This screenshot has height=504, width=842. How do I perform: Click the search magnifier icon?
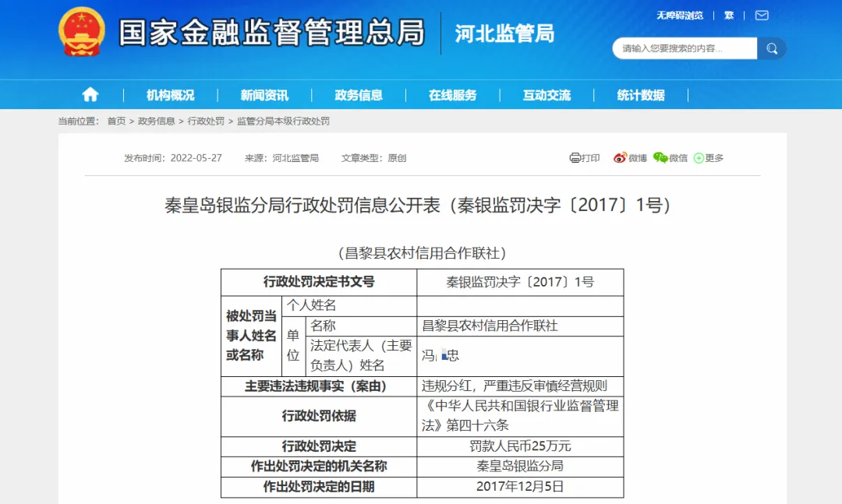click(x=772, y=48)
